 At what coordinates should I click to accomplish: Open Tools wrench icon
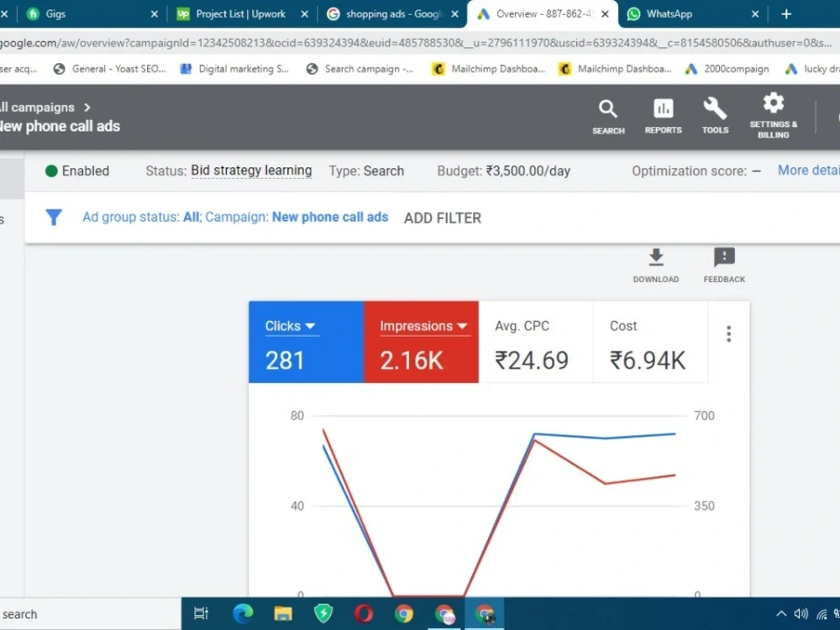(715, 116)
